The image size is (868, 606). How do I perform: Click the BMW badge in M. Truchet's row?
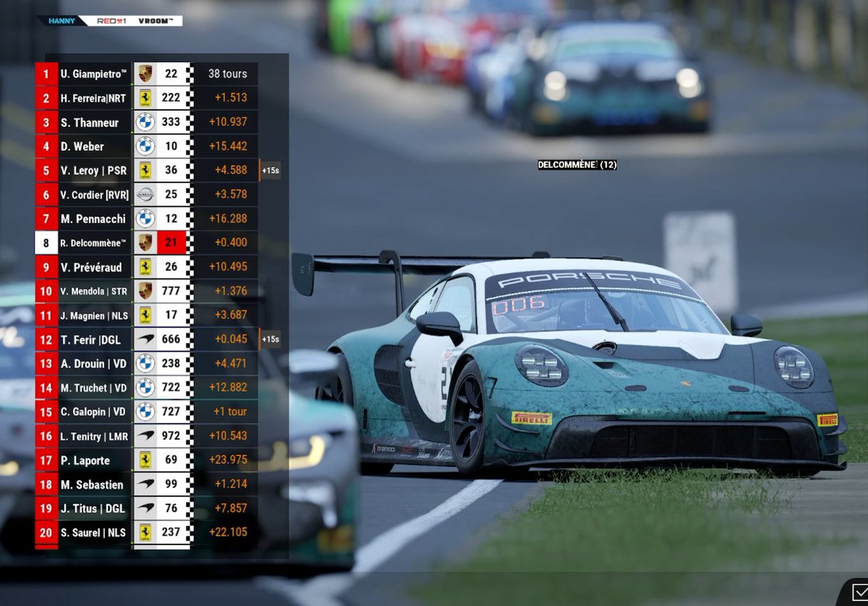[145, 387]
